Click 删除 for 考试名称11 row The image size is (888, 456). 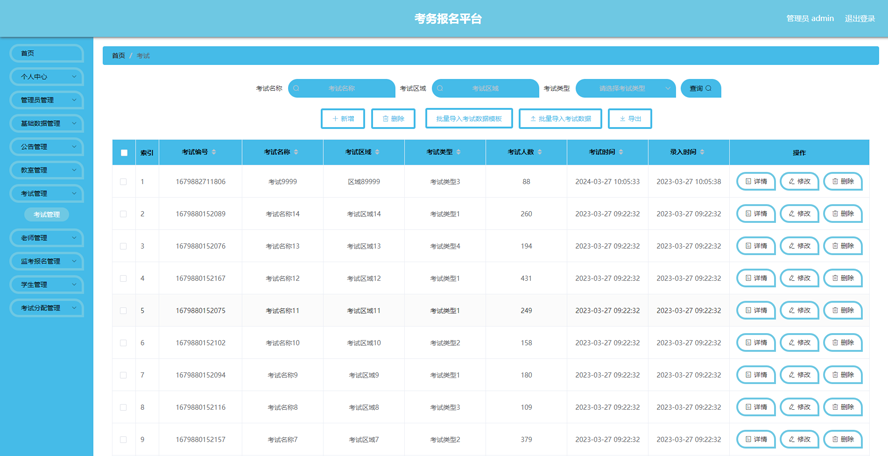pyautogui.click(x=843, y=311)
